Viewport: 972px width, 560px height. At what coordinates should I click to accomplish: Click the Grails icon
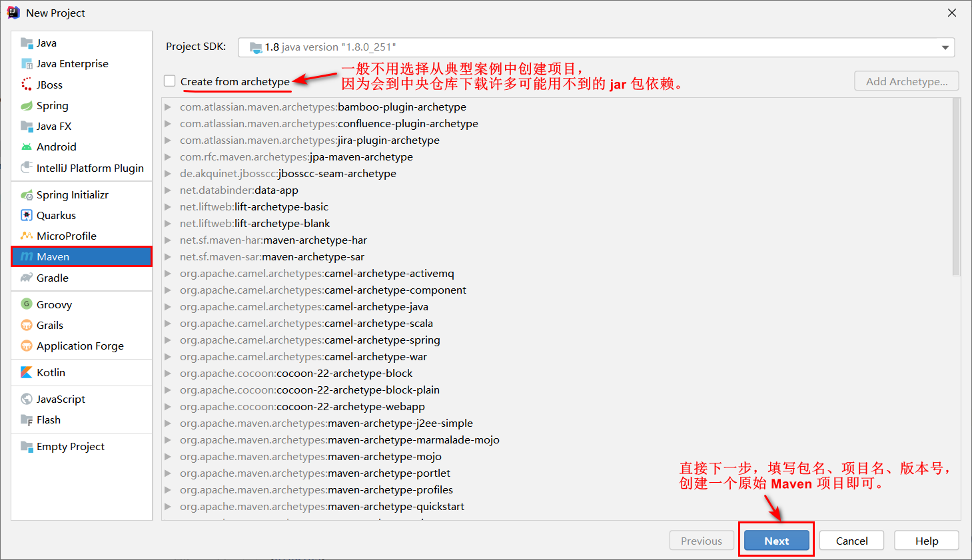27,325
